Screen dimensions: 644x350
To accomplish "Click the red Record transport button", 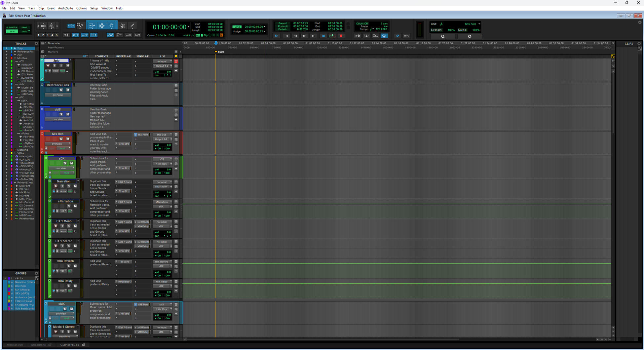I will tap(341, 36).
